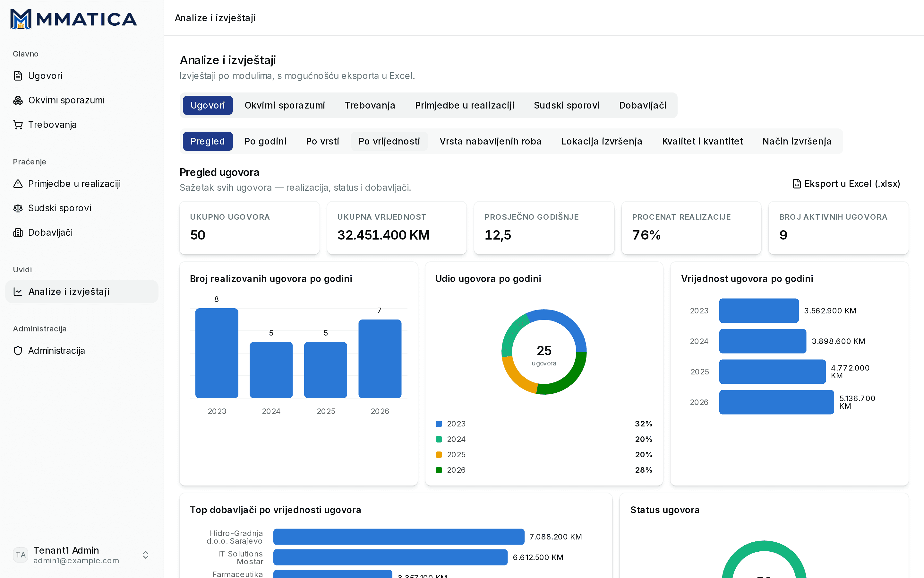This screenshot has width=924, height=578.
Task: Click the Dobavljači building icon
Action: tap(18, 232)
